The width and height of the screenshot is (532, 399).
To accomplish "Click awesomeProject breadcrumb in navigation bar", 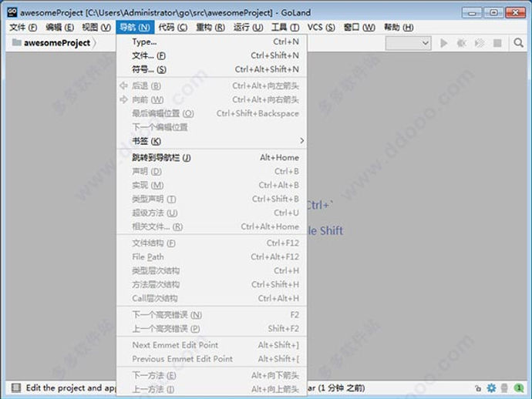I will (x=57, y=43).
